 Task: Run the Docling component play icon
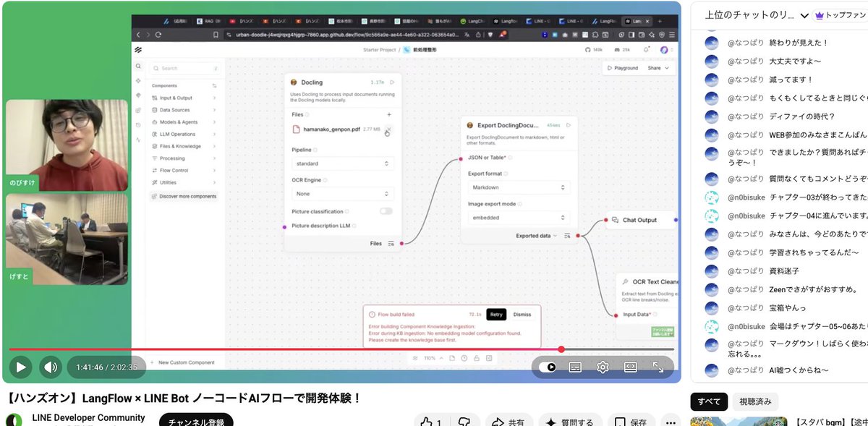[x=392, y=82]
